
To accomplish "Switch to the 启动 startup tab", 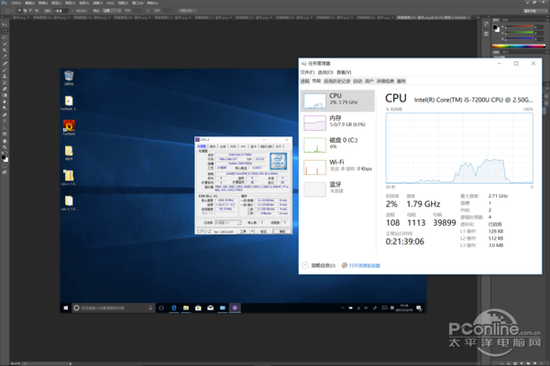I will 357,81.
